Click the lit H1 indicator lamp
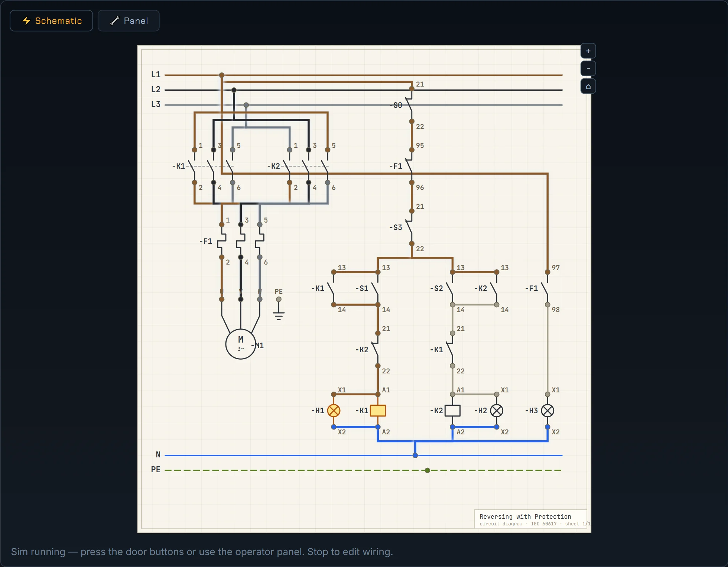The height and width of the screenshot is (567, 728). (334, 411)
